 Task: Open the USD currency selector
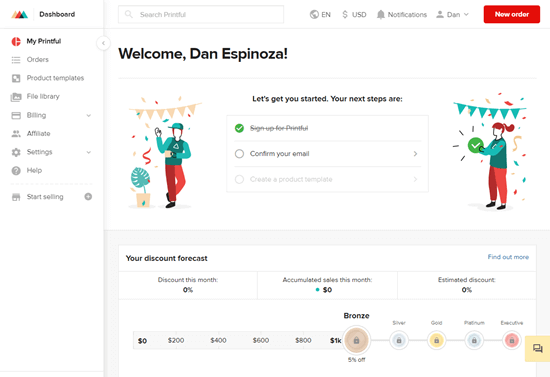point(354,14)
